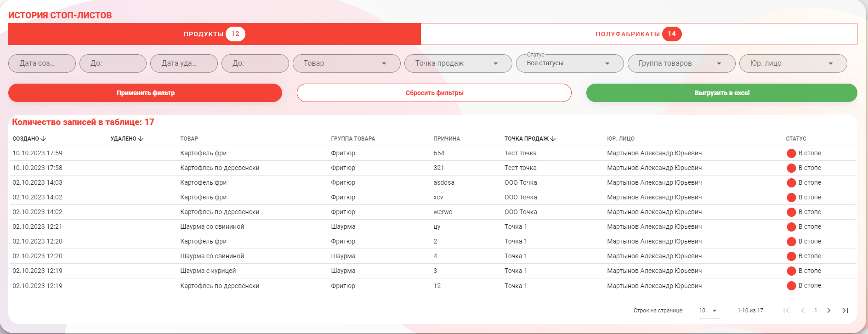The image size is (868, 334).
Task: Open the Юр. лицо filter dropdown
Action: coord(793,63)
